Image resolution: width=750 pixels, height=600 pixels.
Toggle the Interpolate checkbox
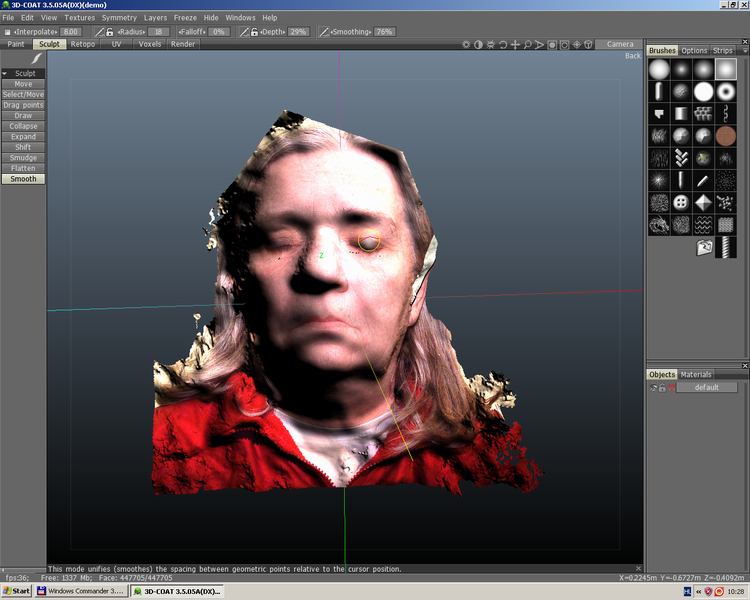tap(7, 32)
